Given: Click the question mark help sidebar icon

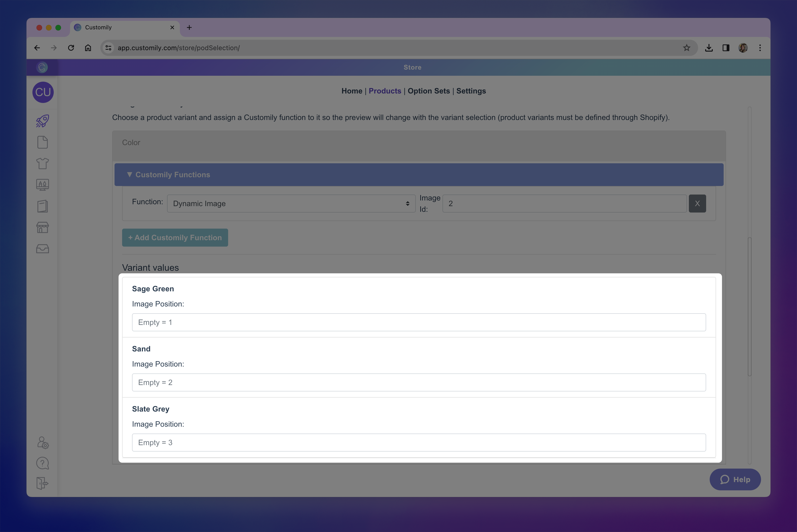Looking at the screenshot, I should [x=42, y=463].
